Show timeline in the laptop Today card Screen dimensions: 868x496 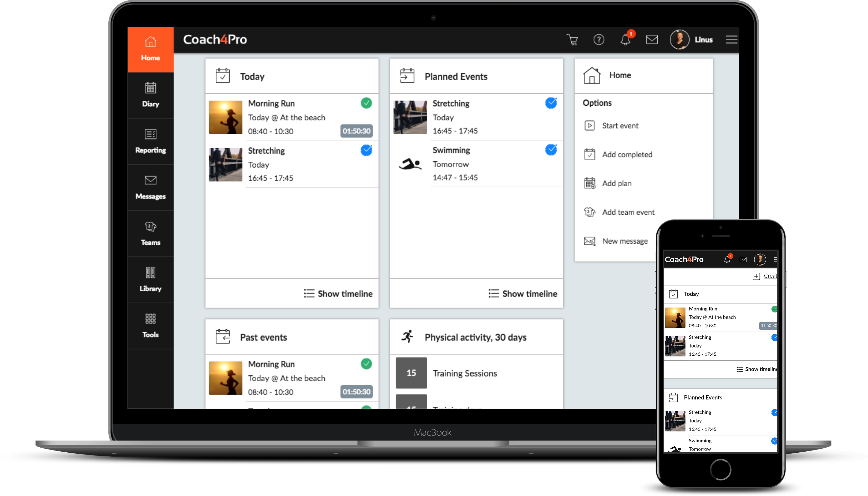(338, 294)
